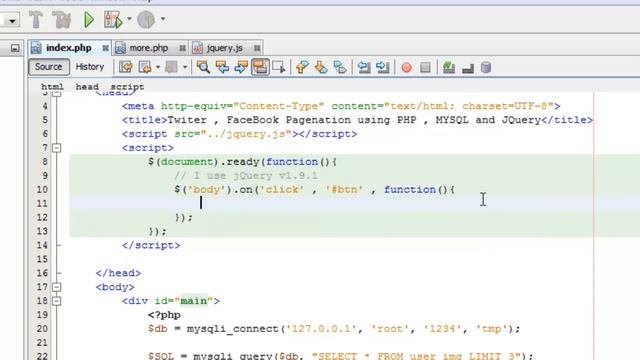The width and height of the screenshot is (640, 360).
Task: Click the highlighted 'main' id value on line 18
Action: [194, 301]
